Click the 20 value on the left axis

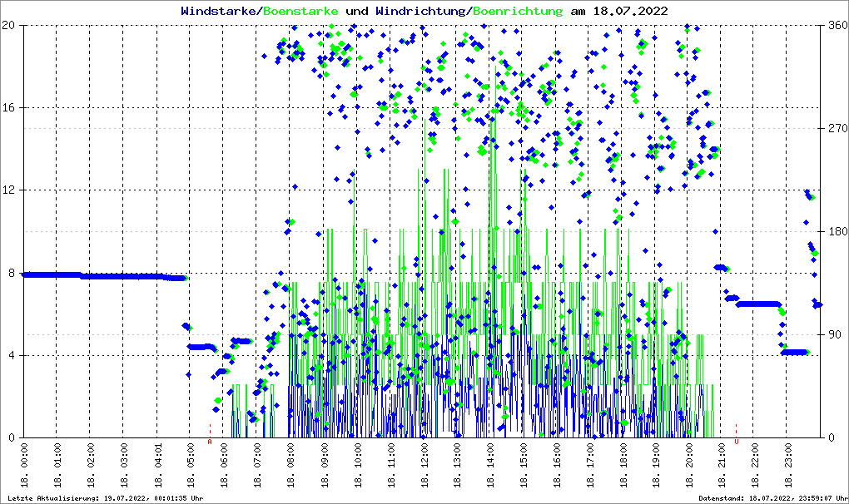click(9, 26)
